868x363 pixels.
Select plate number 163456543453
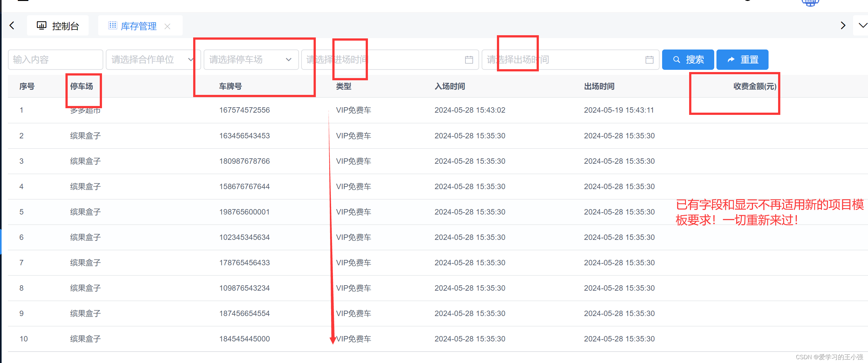pyautogui.click(x=245, y=136)
